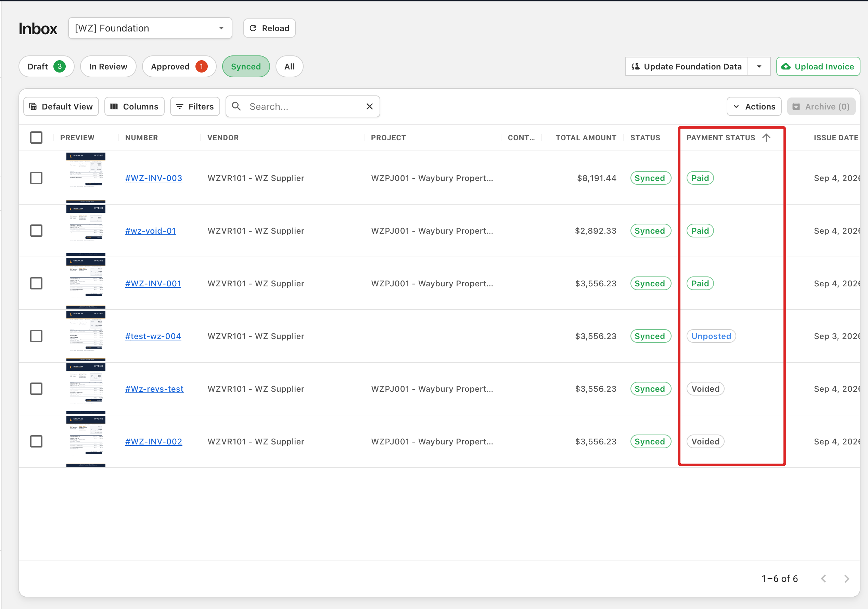Open invoice link #WZ-INV-001
This screenshot has height=609, width=868.
pyautogui.click(x=153, y=283)
